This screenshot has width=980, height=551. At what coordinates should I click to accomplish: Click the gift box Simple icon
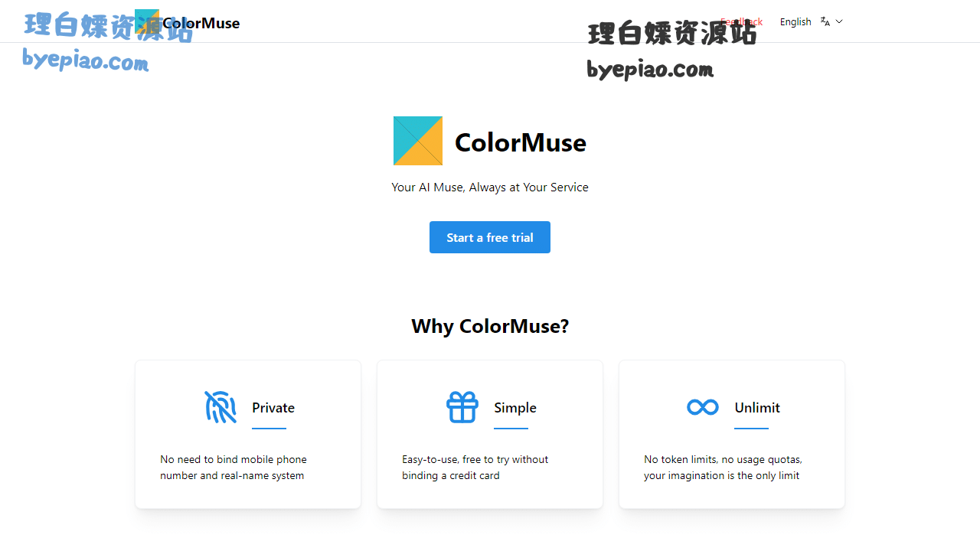462,407
